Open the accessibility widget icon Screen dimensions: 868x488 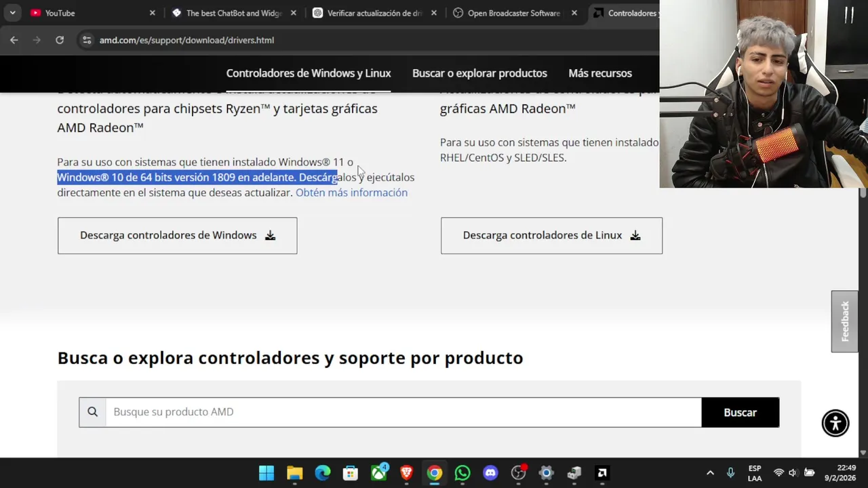pyautogui.click(x=835, y=423)
